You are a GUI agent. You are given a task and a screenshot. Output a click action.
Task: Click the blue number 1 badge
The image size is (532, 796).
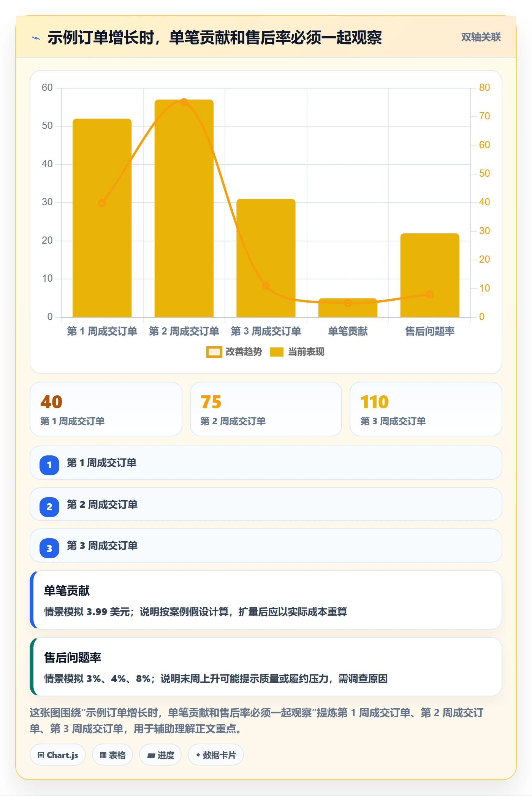point(49,465)
